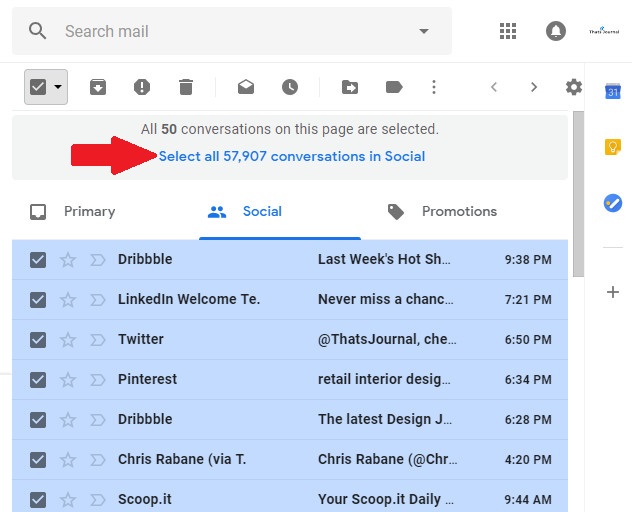Open the Settings gear
Viewport: 632px width, 512px height.
point(574,87)
